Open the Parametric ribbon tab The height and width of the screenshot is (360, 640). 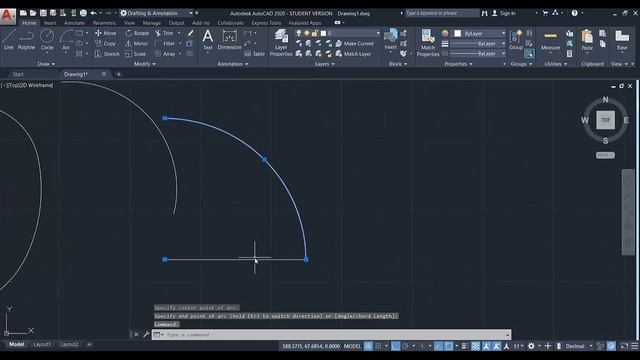[104, 23]
